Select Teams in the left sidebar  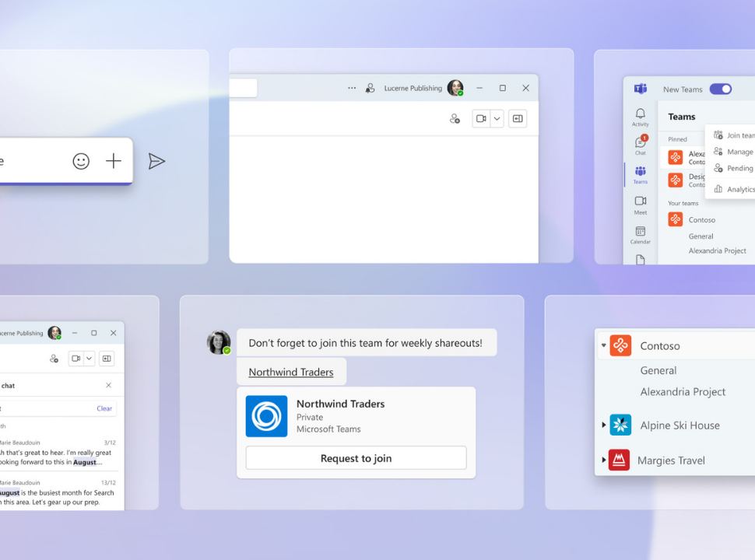coord(641,175)
